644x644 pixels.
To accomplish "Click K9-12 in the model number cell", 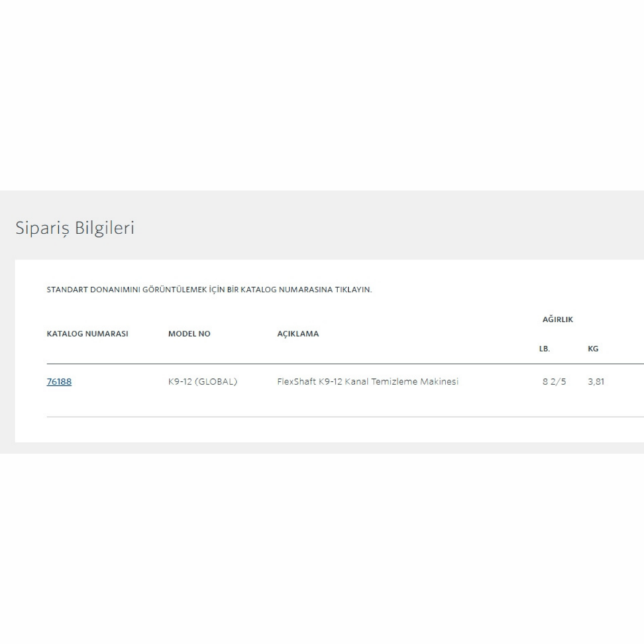I will 180,382.
